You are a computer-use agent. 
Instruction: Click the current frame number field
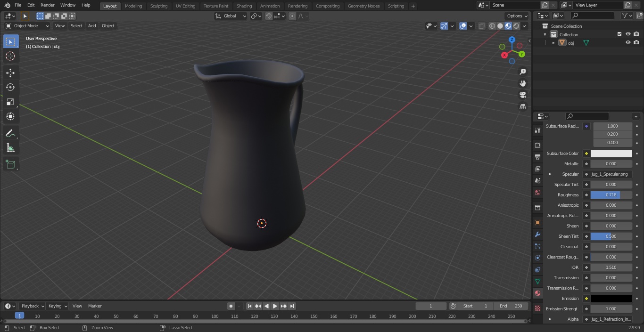[431, 306]
